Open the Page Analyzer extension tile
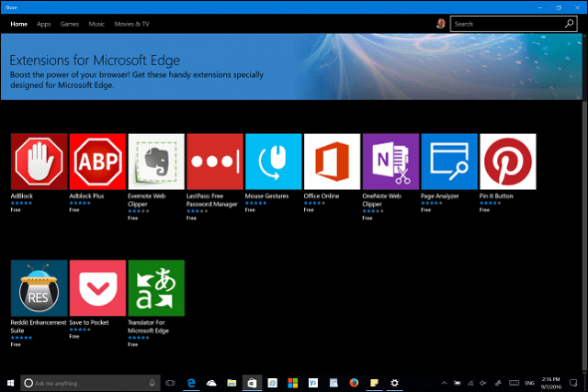Screen dimensions: 588x392 point(449,162)
